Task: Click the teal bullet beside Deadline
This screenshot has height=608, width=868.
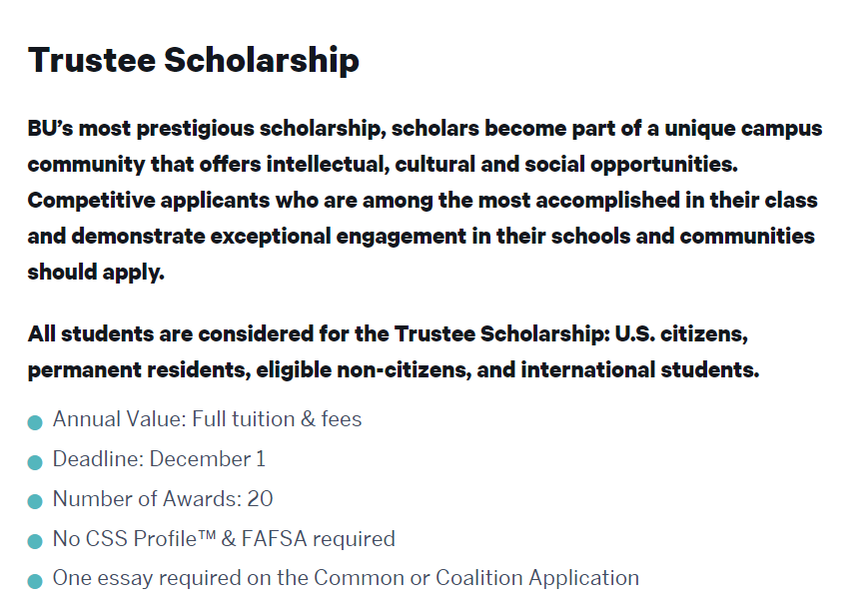Action: [x=35, y=462]
